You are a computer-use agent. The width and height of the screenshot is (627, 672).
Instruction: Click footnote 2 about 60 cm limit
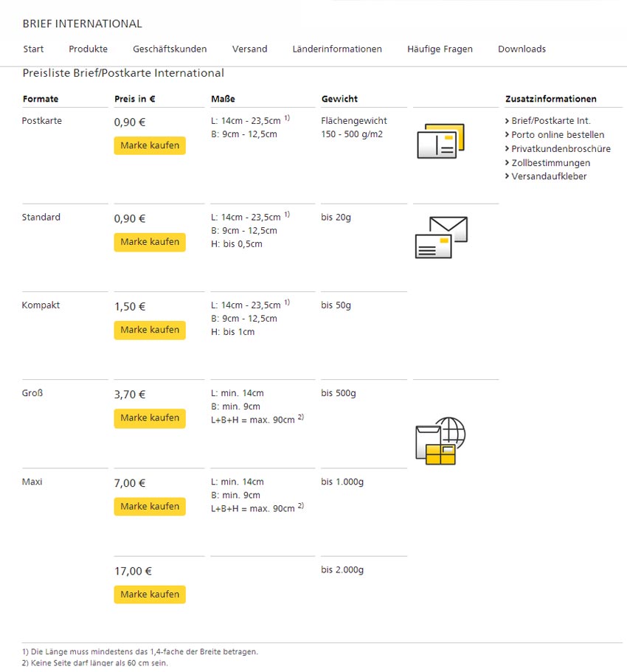click(95, 663)
